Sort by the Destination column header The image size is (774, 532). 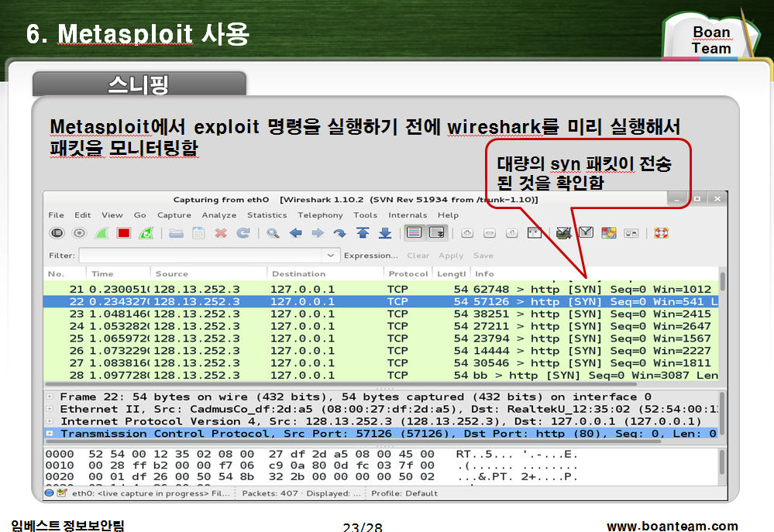pyautogui.click(x=325, y=274)
